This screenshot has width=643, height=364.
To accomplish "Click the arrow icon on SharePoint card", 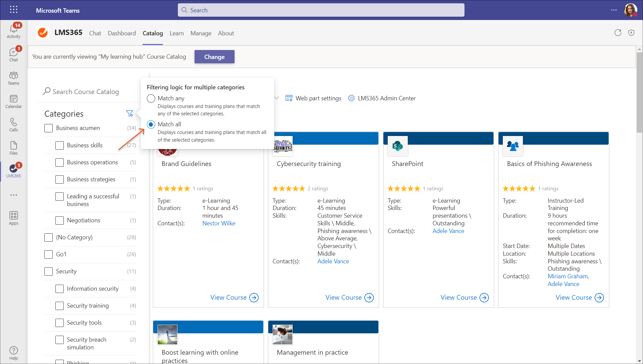I will click(484, 298).
